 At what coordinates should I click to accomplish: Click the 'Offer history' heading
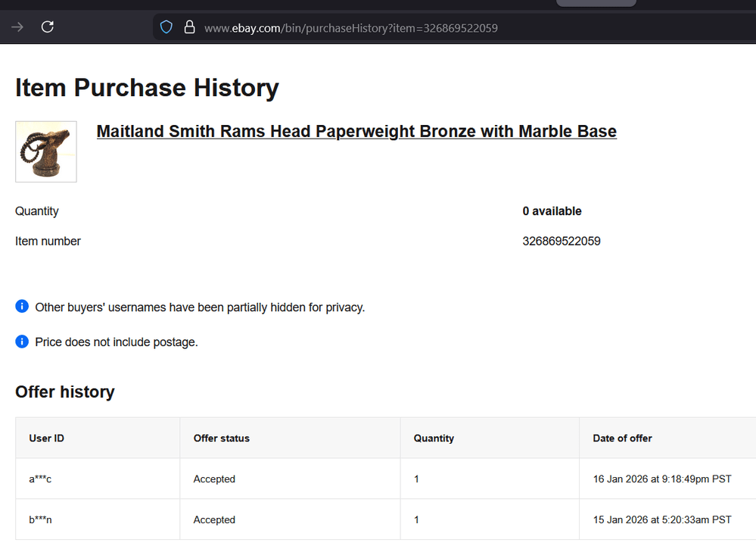65,391
